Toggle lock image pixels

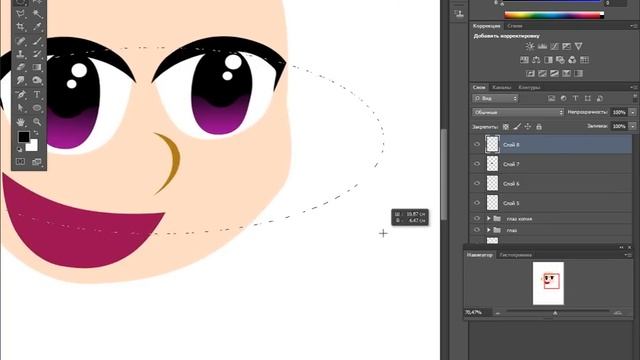pos(517,127)
